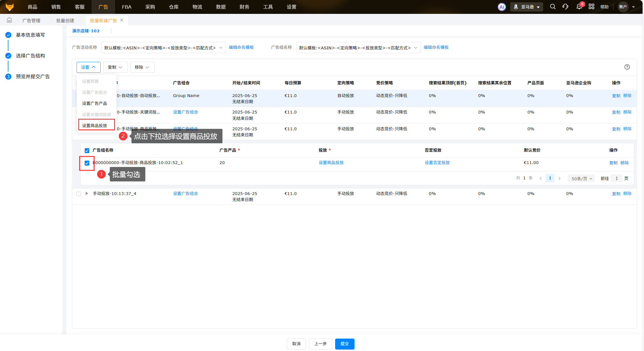Open the search magnifier icon
Screen dimensions: 644x351
[x=552, y=7]
